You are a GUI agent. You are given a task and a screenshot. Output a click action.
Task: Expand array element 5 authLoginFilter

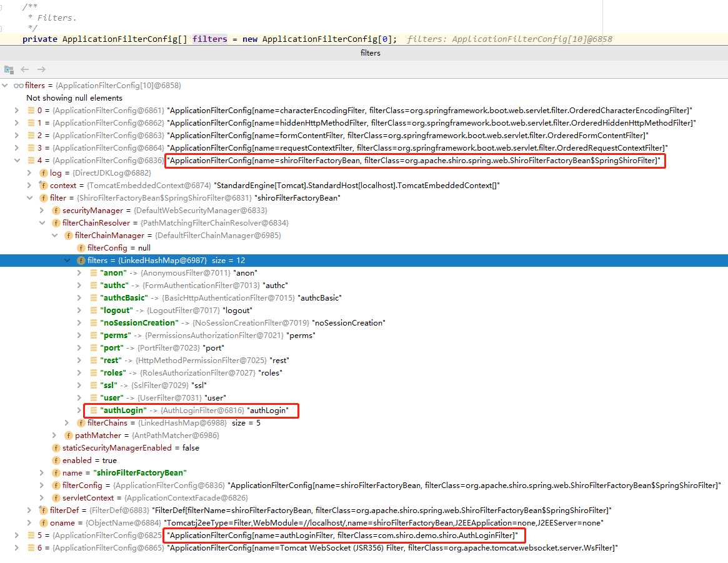coord(17,536)
